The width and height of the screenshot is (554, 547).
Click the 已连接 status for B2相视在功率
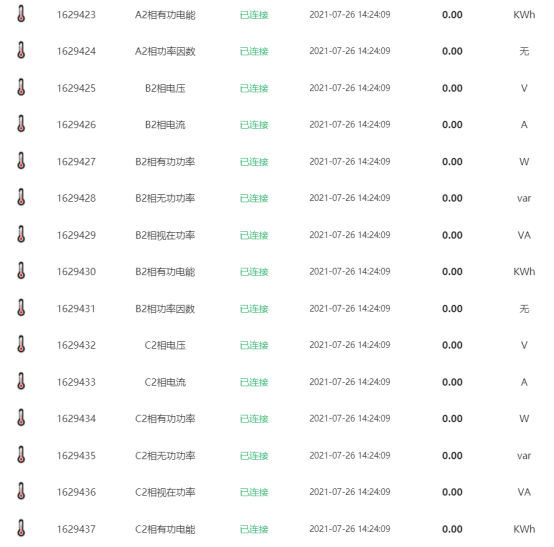[x=254, y=235]
